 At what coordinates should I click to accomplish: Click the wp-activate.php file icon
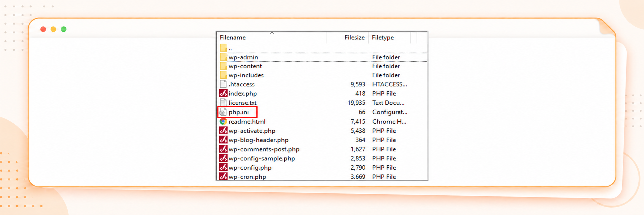(x=223, y=130)
